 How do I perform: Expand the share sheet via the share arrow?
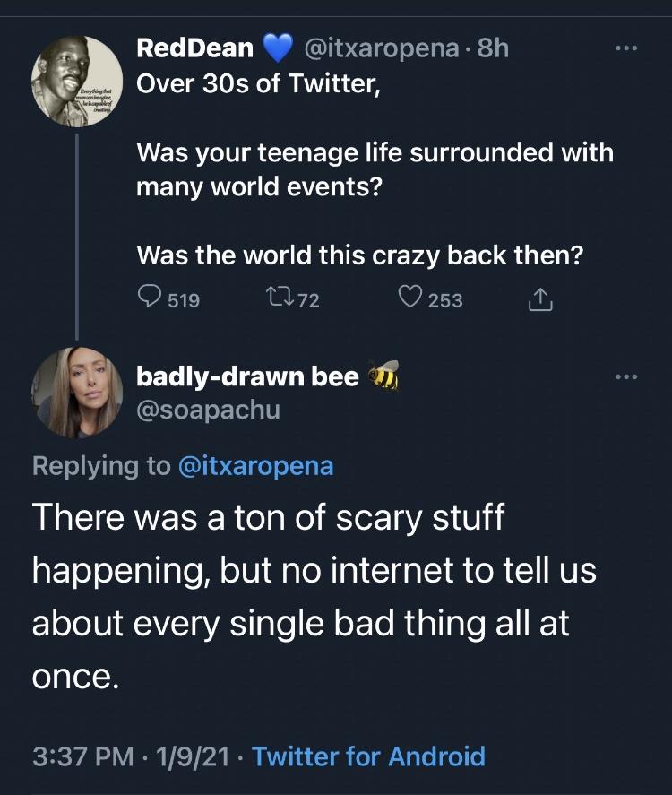539,299
